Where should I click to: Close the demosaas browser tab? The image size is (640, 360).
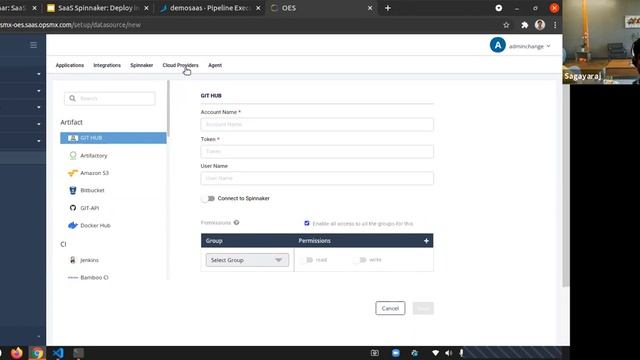pos(258,8)
